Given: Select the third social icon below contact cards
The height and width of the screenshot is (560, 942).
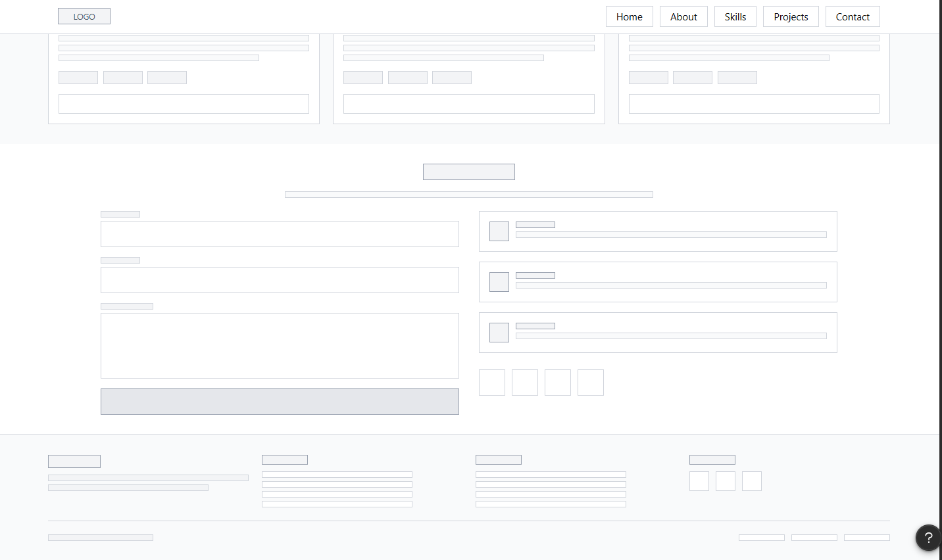Looking at the screenshot, I should (x=558, y=383).
